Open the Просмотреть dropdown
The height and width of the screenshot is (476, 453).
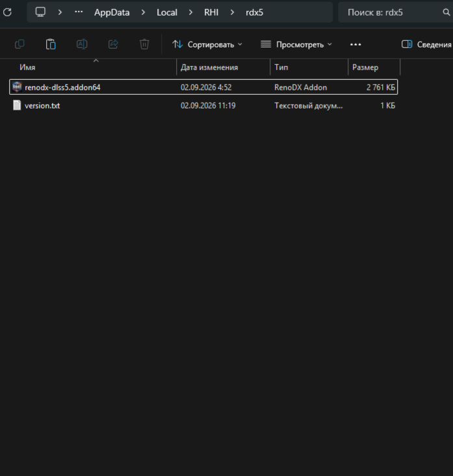point(296,45)
